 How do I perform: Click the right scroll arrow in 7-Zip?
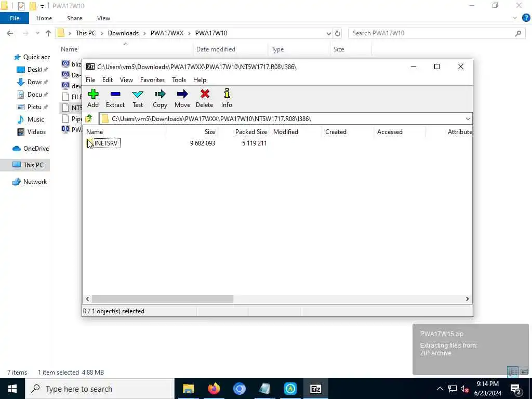[x=467, y=299]
